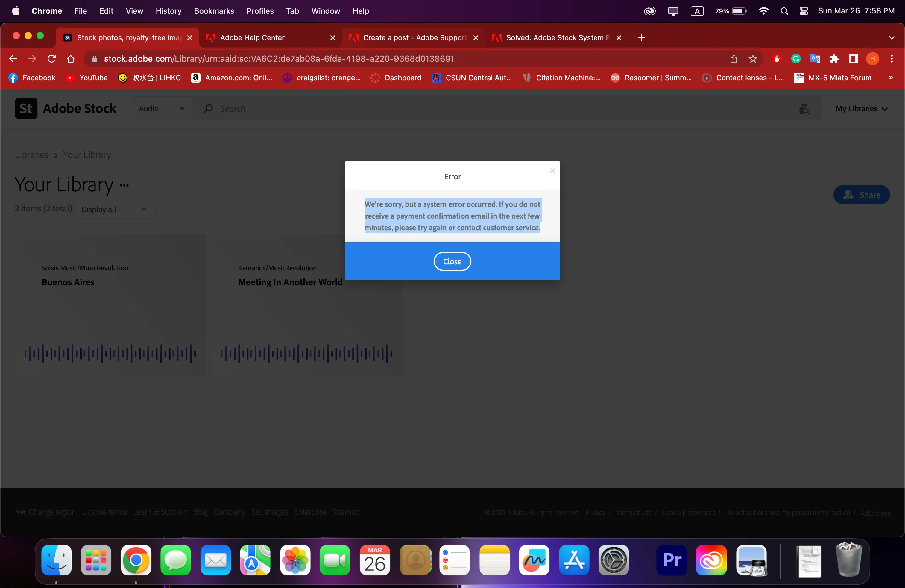
Task: Click the Adobe Stock St logo icon
Action: [26, 109]
